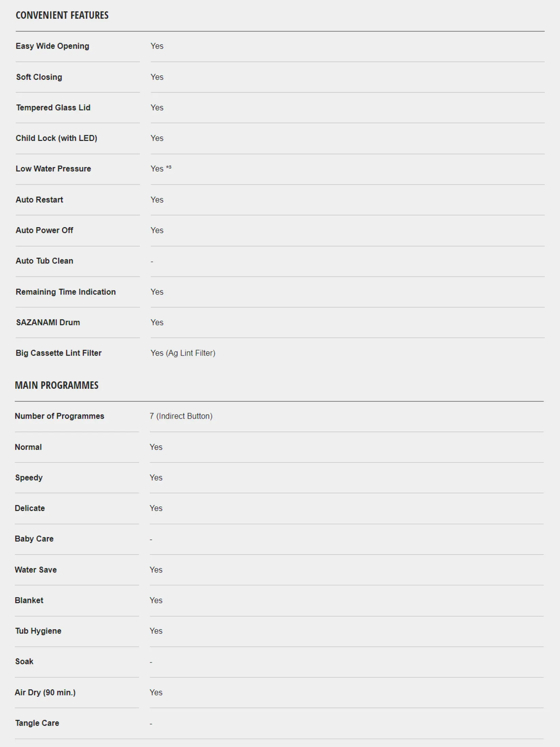The height and width of the screenshot is (747, 560).
Task: Click the Soft Closing feature label
Action: point(39,77)
